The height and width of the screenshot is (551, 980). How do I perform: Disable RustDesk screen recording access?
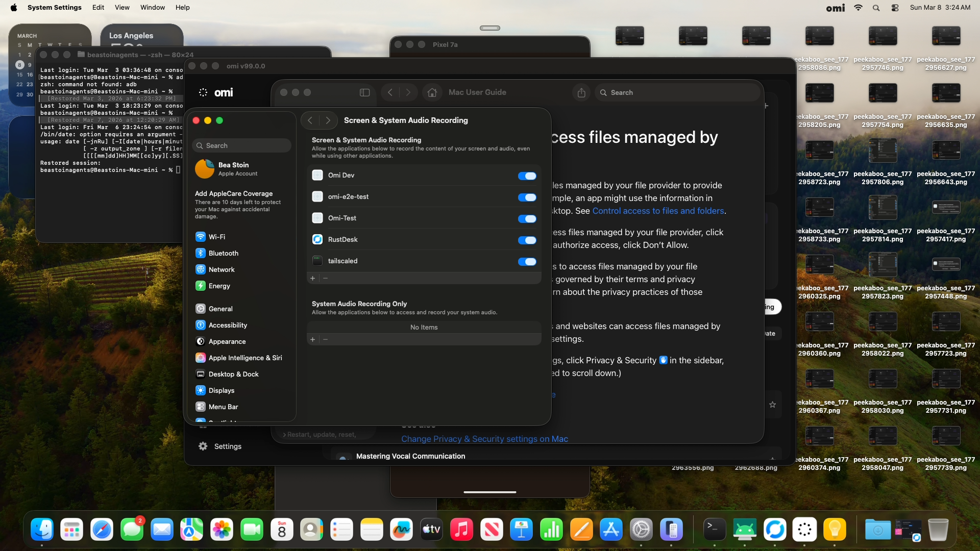pyautogui.click(x=527, y=240)
